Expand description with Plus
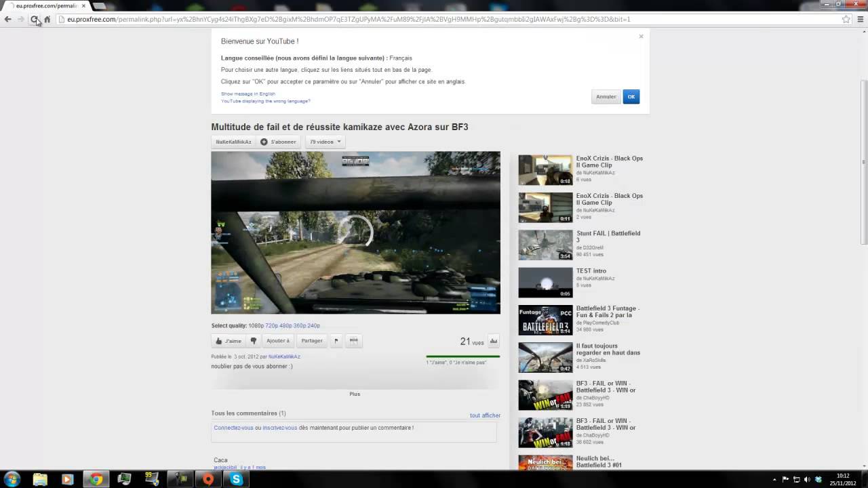 click(x=355, y=394)
